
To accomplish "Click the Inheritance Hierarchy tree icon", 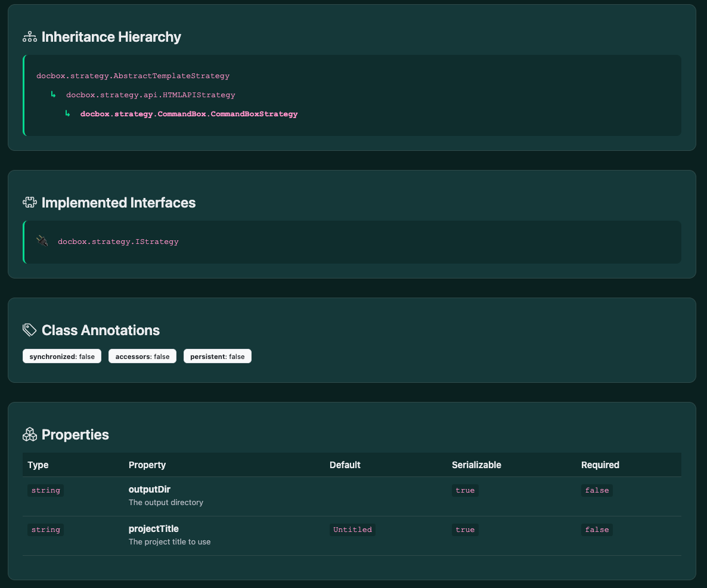I will click(30, 37).
